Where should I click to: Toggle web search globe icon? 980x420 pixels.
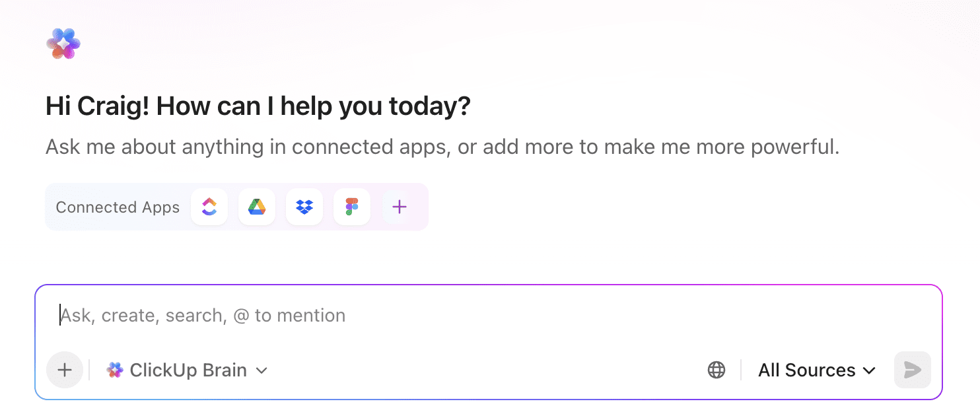coord(717,370)
